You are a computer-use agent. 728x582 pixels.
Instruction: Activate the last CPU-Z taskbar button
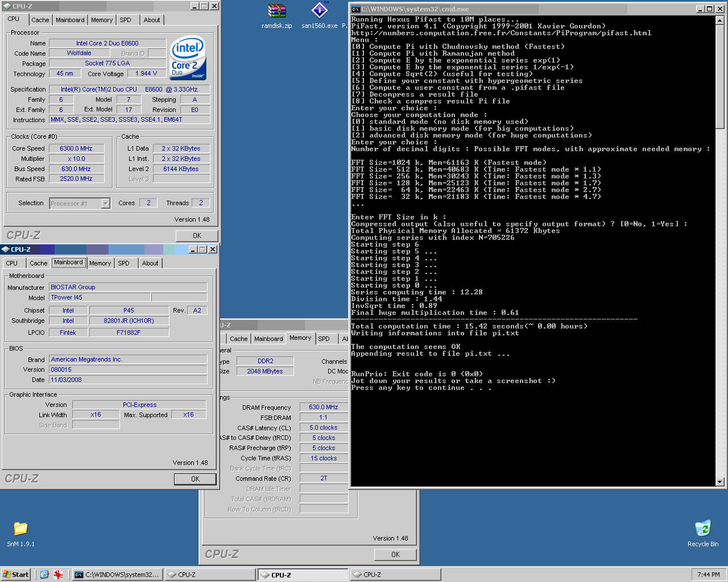(x=395, y=575)
